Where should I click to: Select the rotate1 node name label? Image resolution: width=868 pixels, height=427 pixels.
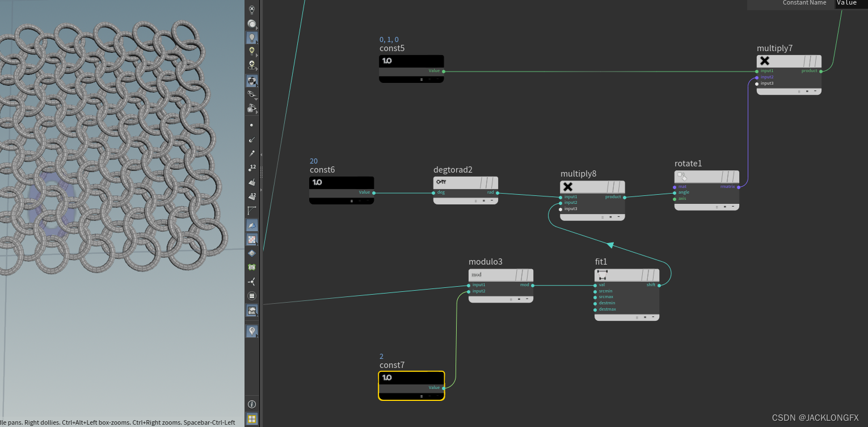click(x=688, y=164)
